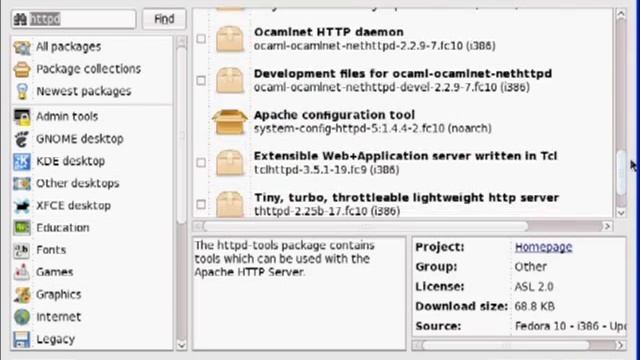Click the tclhttpd package box icon
The width and height of the screenshot is (640, 360).
230,163
